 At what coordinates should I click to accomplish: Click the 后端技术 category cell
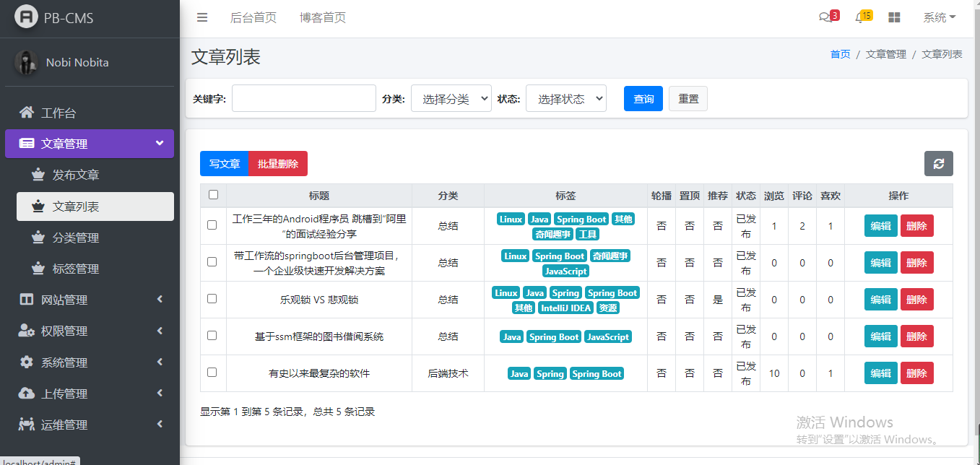[448, 373]
